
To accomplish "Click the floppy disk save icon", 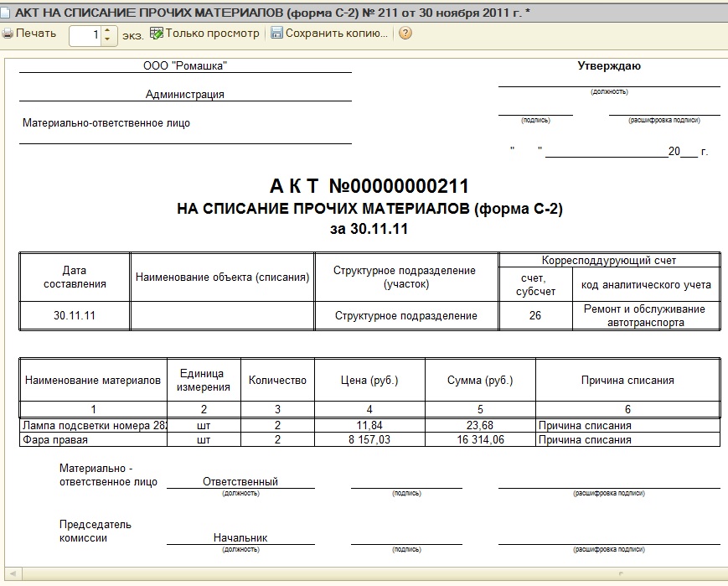I will pyautogui.click(x=276, y=33).
